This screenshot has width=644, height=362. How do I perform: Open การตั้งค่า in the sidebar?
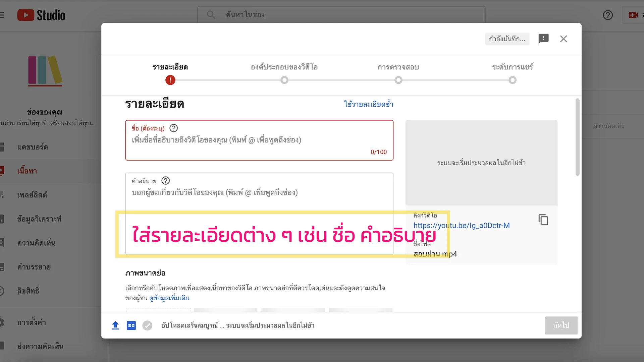pyautogui.click(x=32, y=322)
